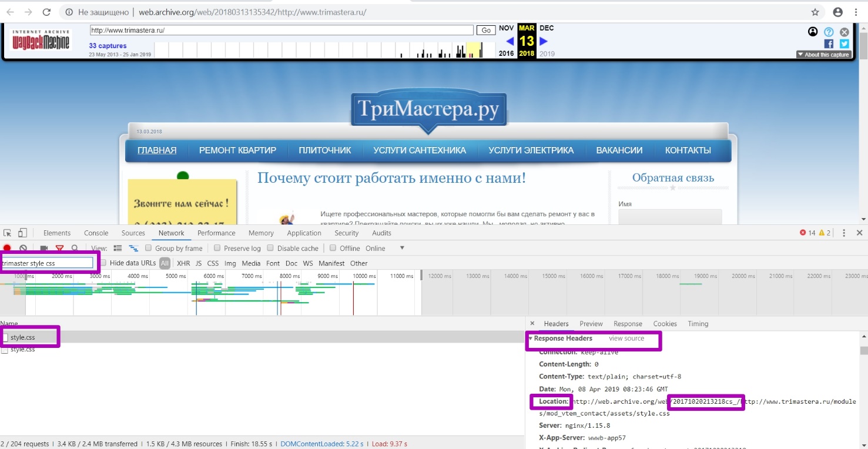Switch to the Sources tab

click(x=133, y=233)
